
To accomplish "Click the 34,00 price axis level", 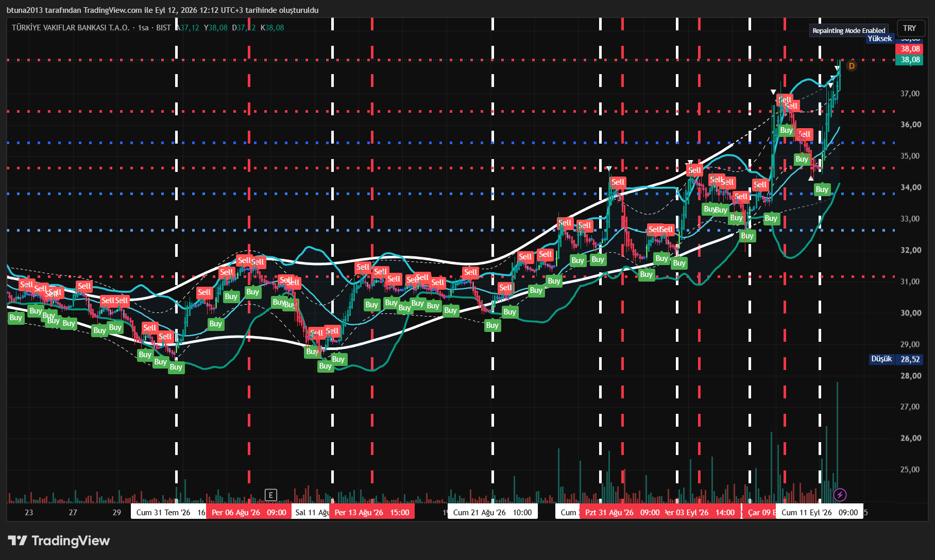I will click(x=910, y=187).
